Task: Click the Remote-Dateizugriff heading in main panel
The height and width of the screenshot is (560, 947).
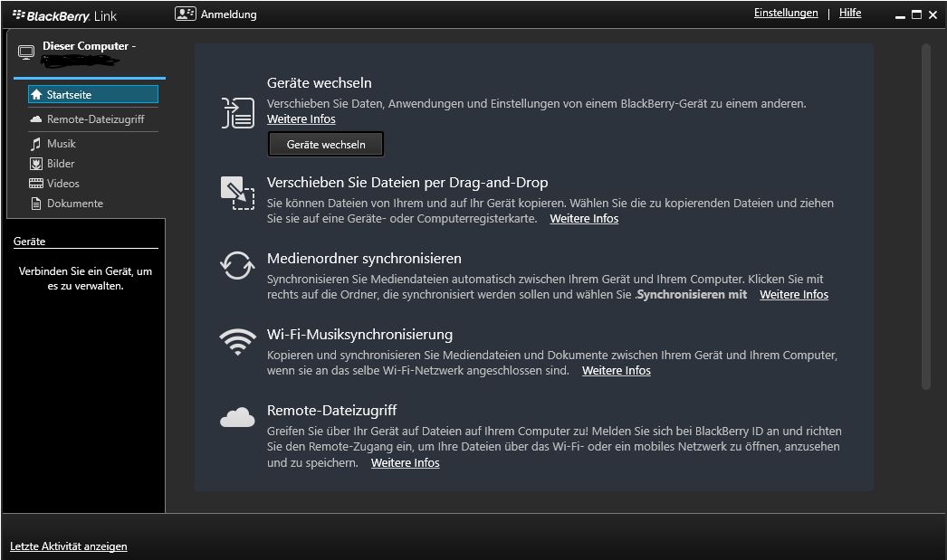Action: [331, 411]
